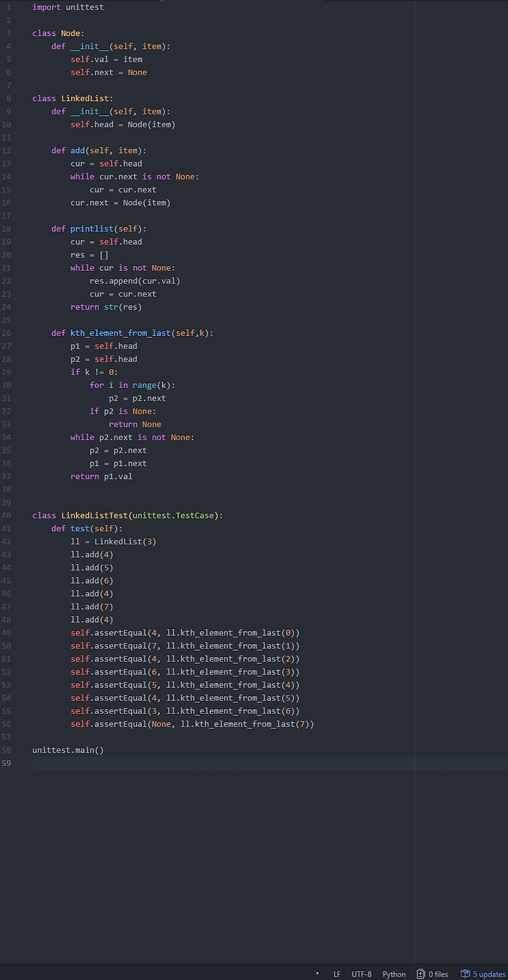Click assertEqual line with kth_element_from_last(6)
508x980 pixels.
[x=185, y=711]
